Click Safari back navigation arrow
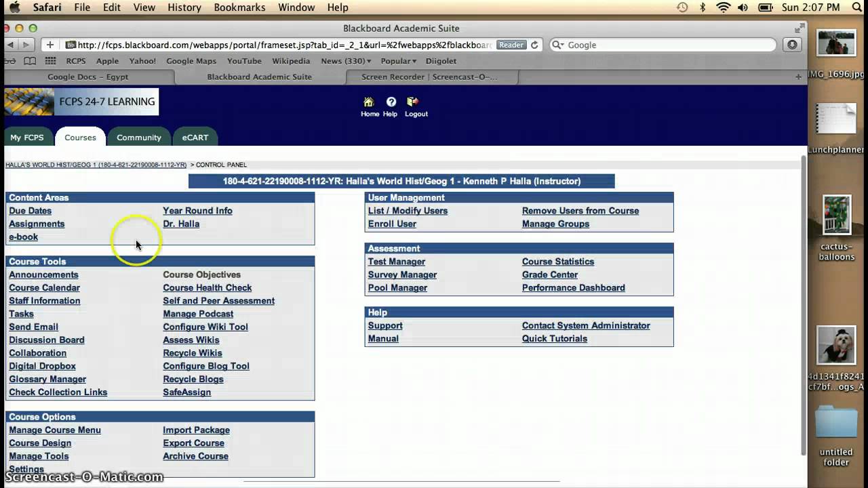Image resolution: width=868 pixels, height=488 pixels. pos(10,45)
